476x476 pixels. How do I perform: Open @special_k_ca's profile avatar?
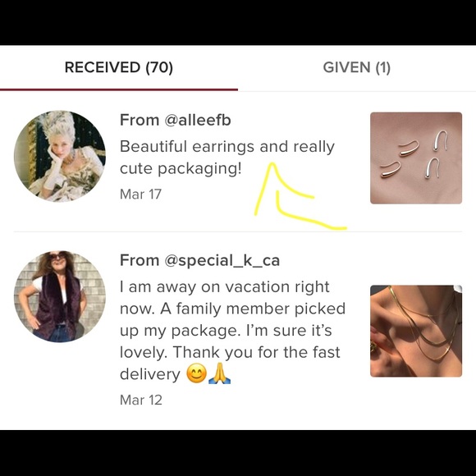click(x=60, y=296)
